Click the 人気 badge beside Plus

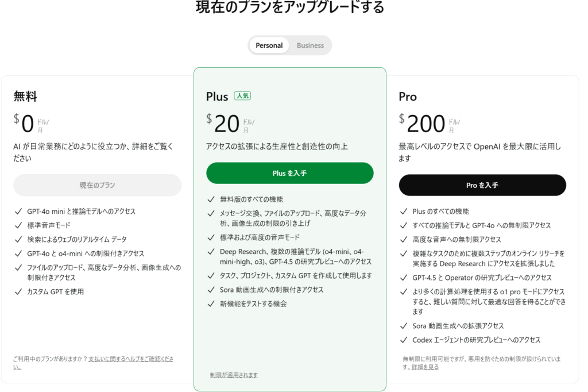242,96
